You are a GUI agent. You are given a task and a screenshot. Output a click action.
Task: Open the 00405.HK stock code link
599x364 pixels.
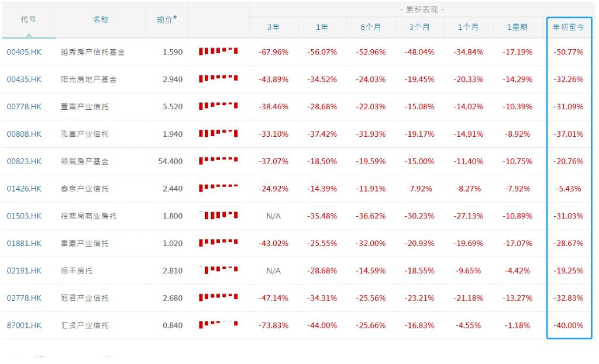(x=24, y=52)
